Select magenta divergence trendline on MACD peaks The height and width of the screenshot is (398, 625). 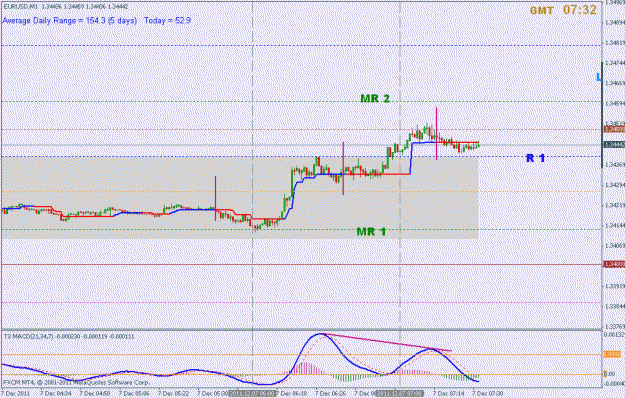click(387, 342)
